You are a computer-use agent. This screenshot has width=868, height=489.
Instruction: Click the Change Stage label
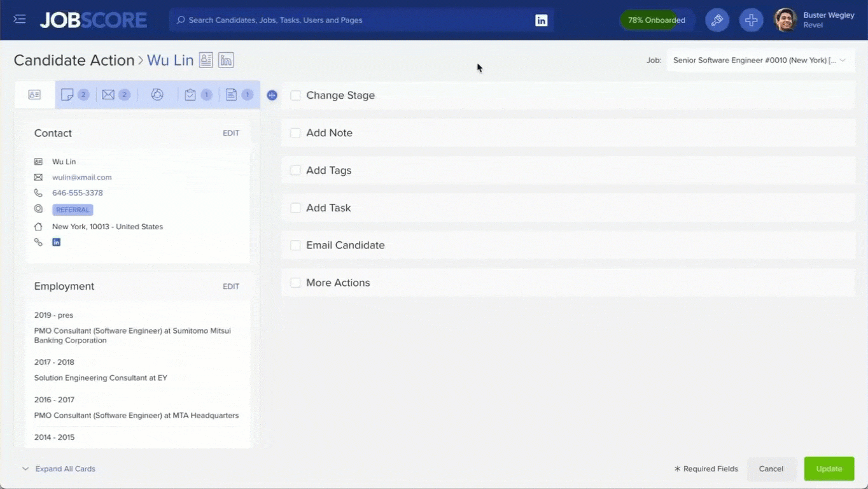pos(340,96)
